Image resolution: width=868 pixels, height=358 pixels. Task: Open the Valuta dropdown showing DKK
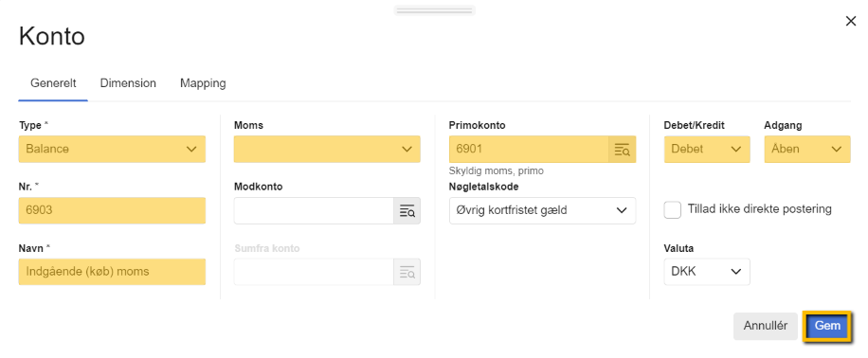click(x=707, y=272)
